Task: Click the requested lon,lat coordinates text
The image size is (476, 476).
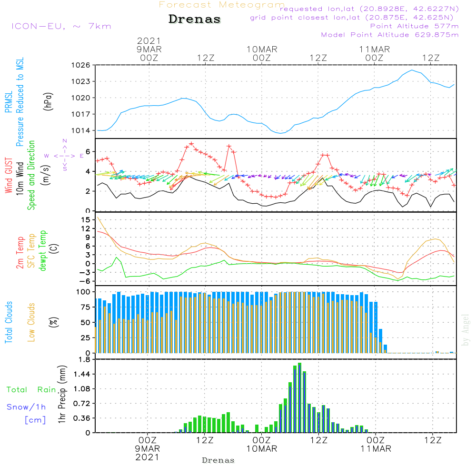Action: pyautogui.click(x=369, y=9)
